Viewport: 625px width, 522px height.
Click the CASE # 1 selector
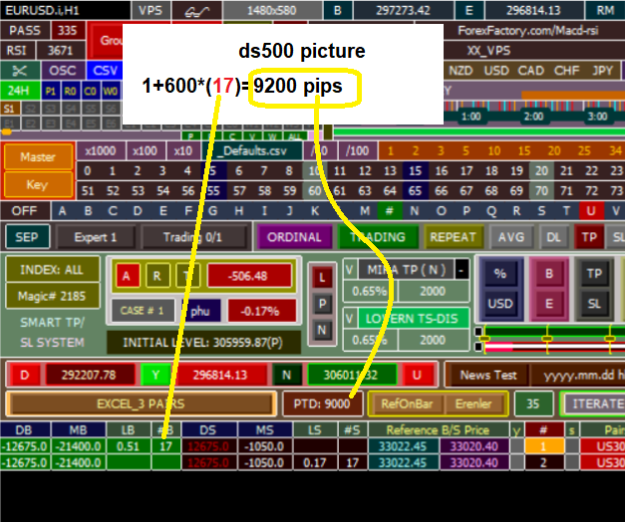point(142,310)
